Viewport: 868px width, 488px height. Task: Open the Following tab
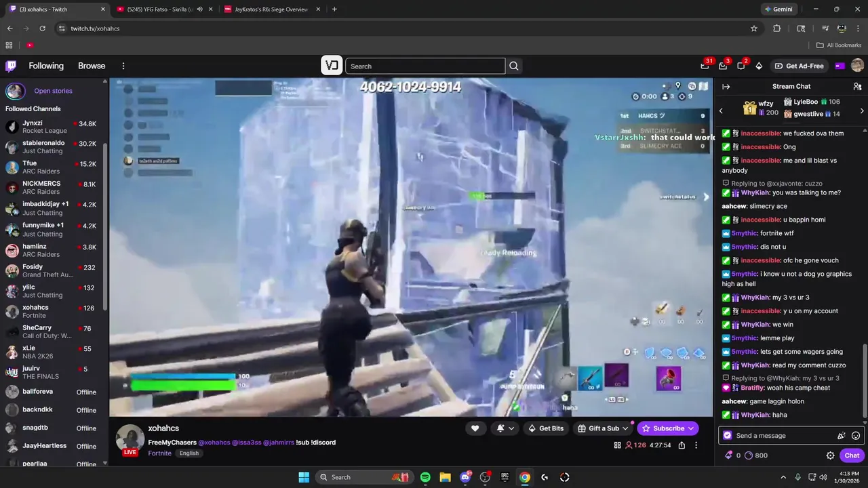[x=46, y=66]
